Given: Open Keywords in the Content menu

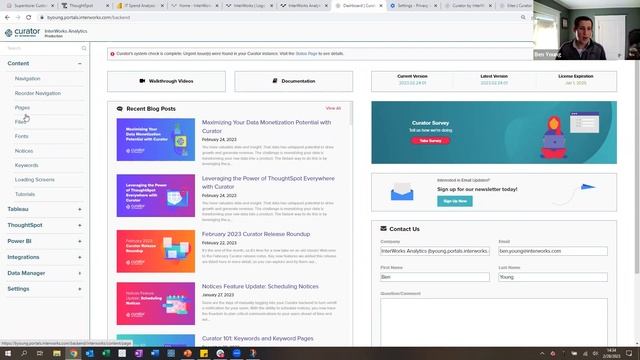Looking at the screenshot, I should coord(27,165).
